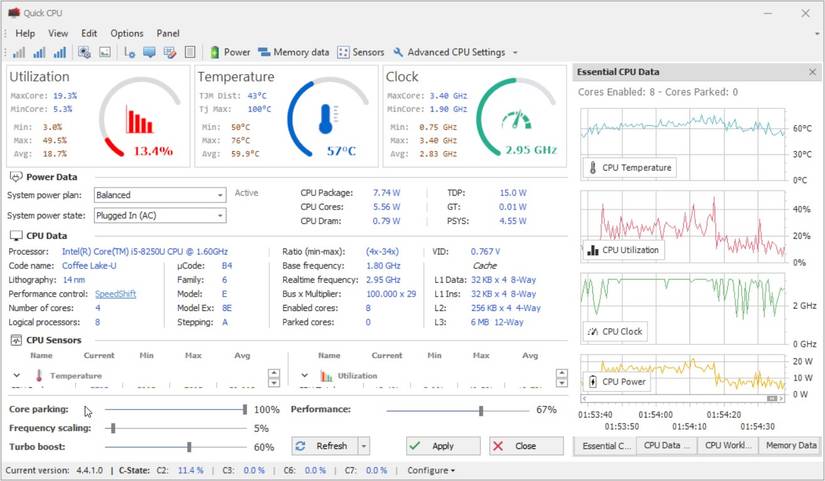The image size is (825, 481).
Task: Collapse the Utilization sensor group chevron
Action: coord(305,376)
